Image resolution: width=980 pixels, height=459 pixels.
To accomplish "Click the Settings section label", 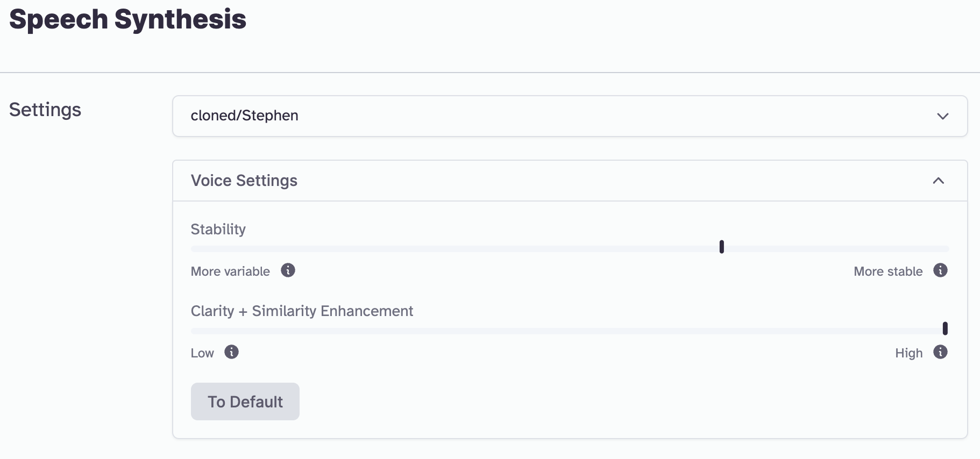I will [x=45, y=110].
